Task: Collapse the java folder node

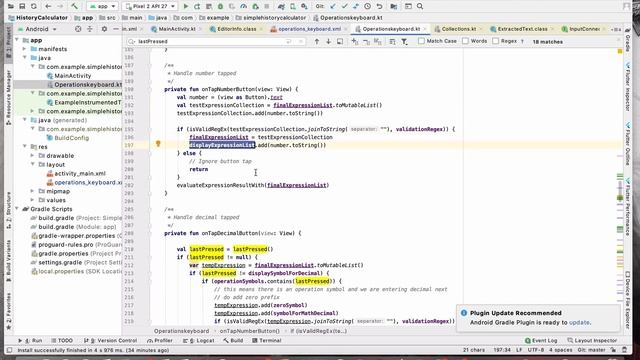Action: click(24, 58)
